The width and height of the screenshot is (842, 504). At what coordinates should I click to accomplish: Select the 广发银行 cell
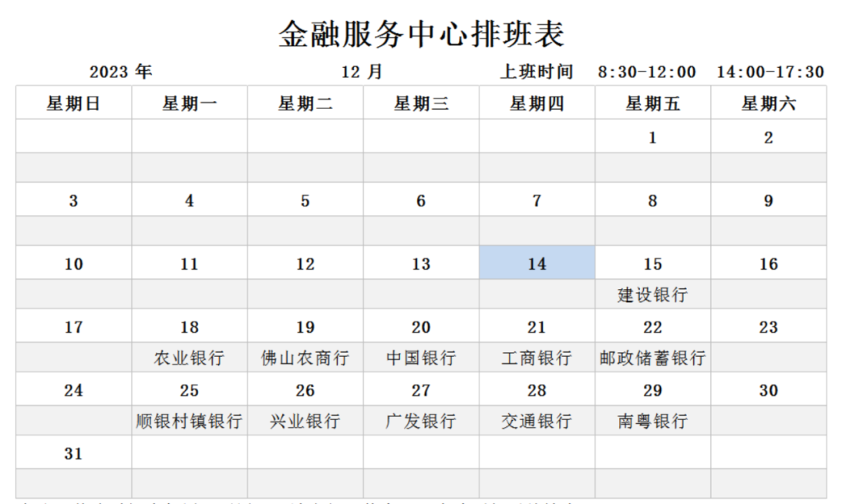(421, 421)
